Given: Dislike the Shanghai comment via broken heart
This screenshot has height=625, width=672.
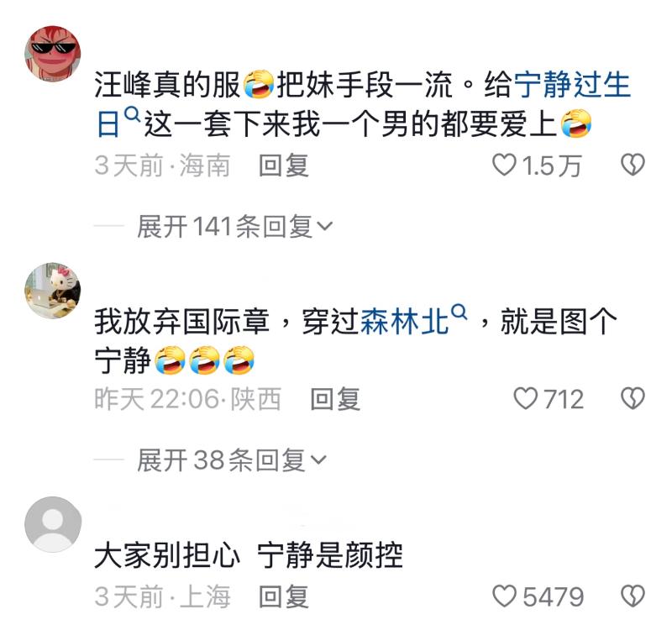Looking at the screenshot, I should point(633,596).
